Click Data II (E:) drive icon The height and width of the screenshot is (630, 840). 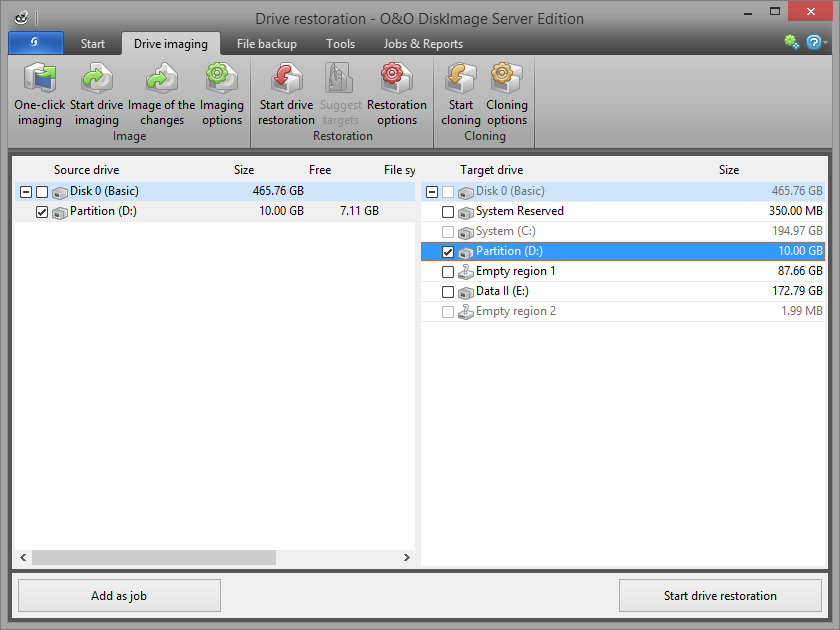point(466,292)
